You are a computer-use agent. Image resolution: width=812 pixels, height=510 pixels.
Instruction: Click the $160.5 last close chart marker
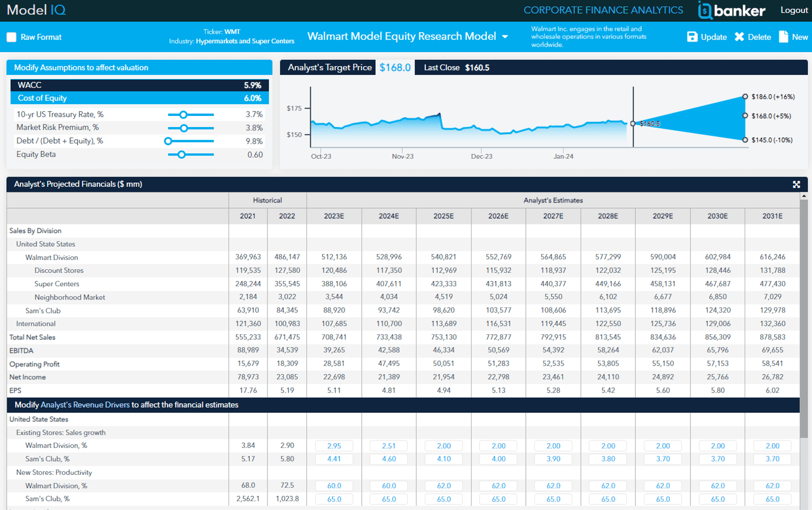click(x=633, y=124)
